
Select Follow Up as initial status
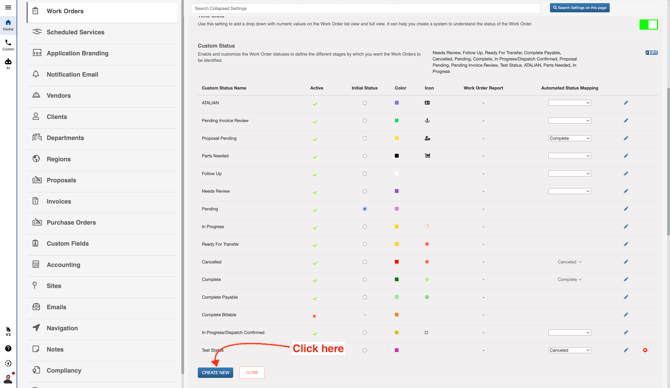364,173
